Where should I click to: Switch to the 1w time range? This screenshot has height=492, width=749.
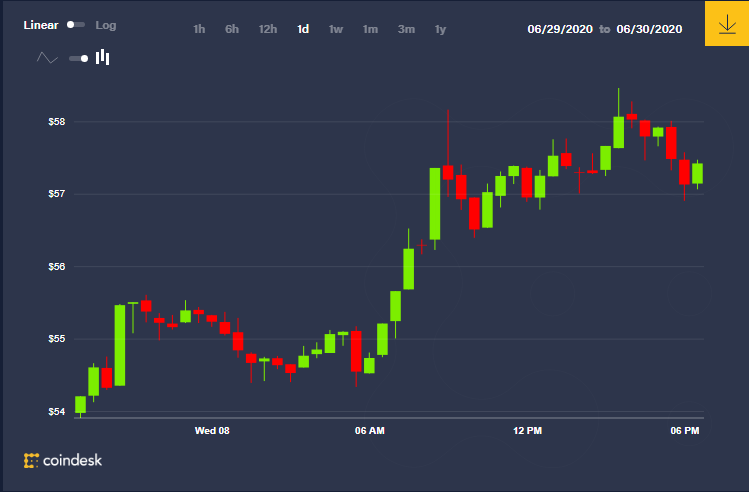click(x=336, y=29)
